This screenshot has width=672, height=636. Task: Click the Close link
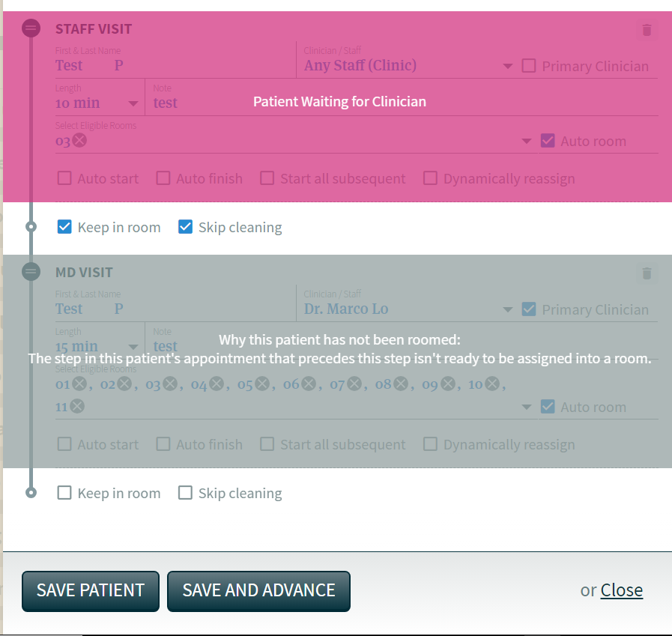pyautogui.click(x=621, y=590)
